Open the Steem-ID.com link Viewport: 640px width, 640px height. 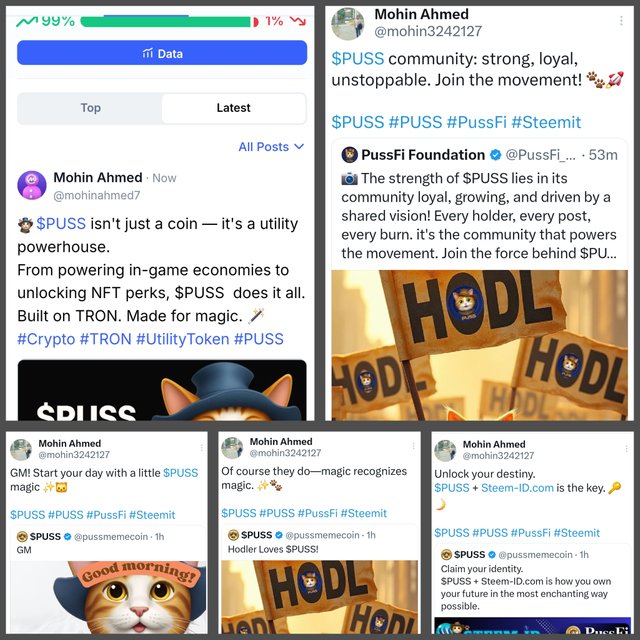pyautogui.click(x=517, y=488)
